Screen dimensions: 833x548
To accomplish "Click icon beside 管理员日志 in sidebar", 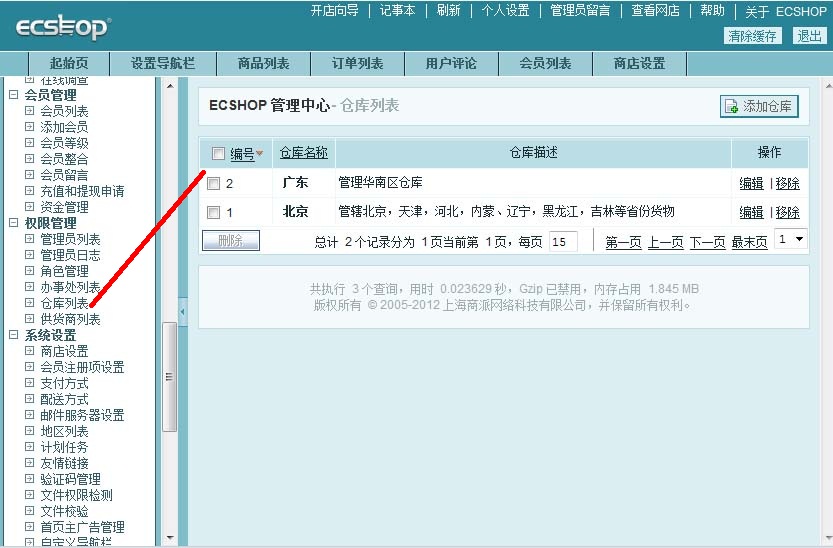I will tap(30, 254).
